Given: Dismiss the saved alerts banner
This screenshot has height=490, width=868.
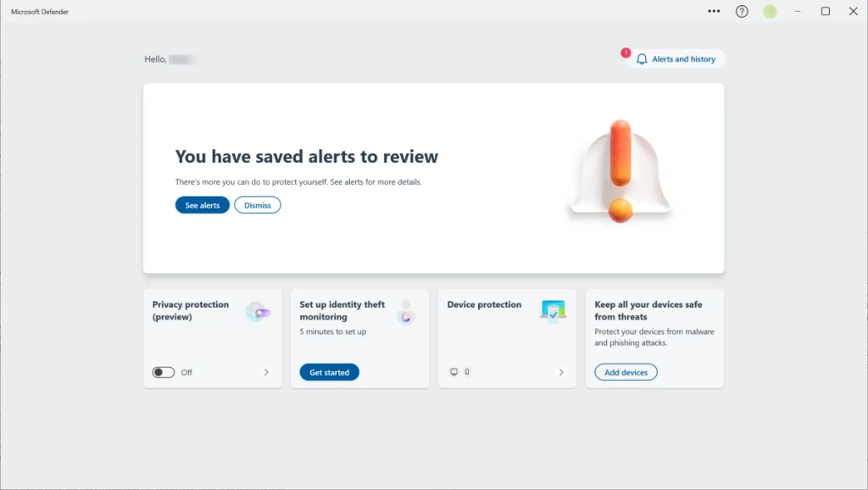Looking at the screenshot, I should [258, 205].
